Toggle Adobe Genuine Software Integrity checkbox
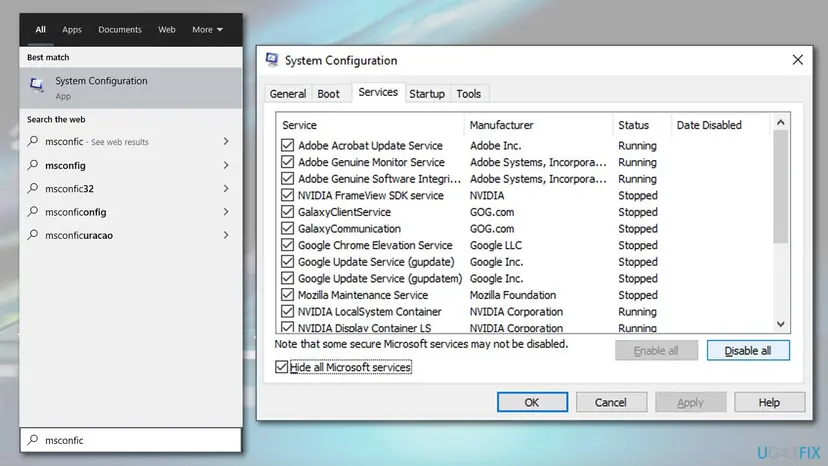 pyautogui.click(x=287, y=179)
